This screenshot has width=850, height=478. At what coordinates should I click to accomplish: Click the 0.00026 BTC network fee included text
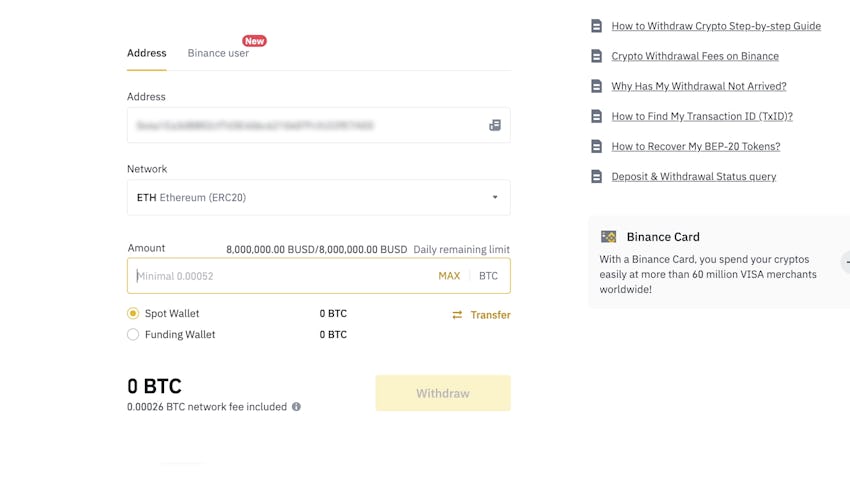[x=207, y=406]
